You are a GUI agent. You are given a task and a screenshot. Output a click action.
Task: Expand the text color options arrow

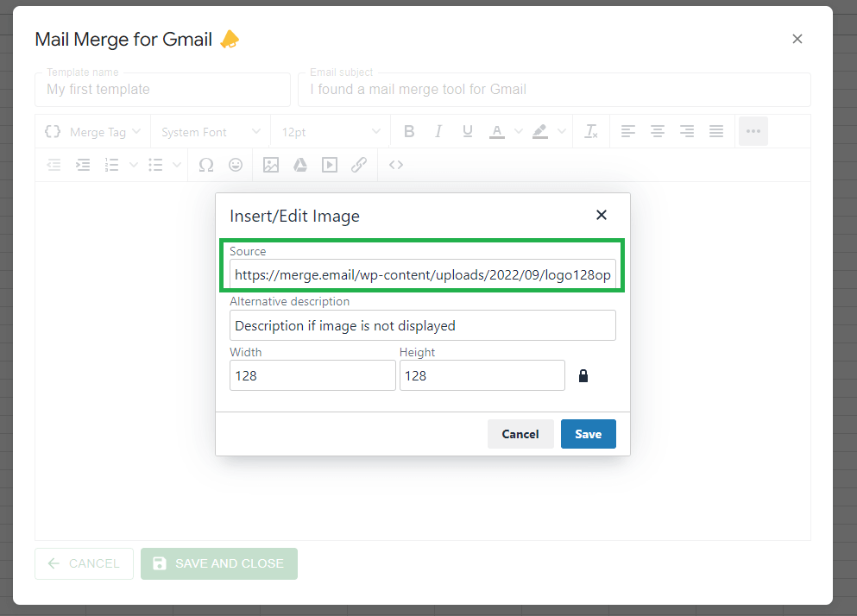pos(519,131)
